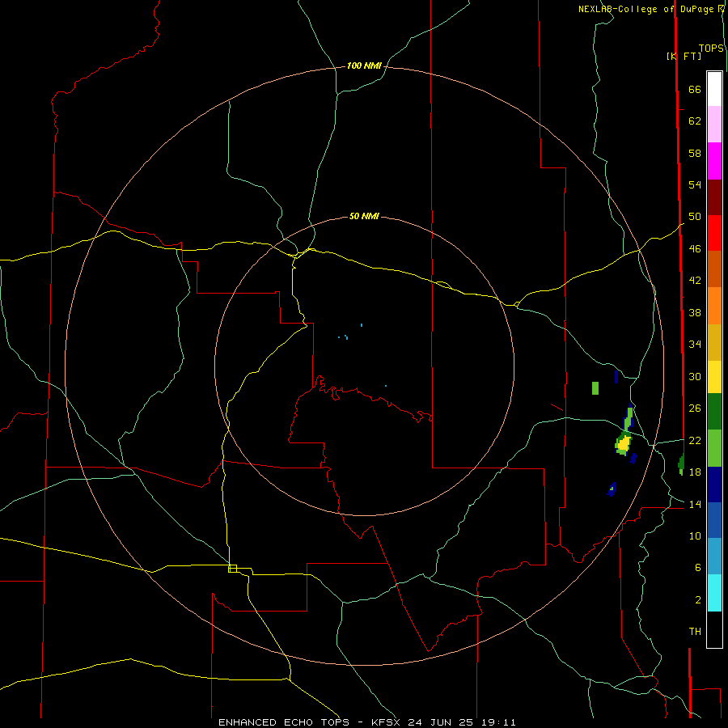
Task: Click the dark green legend swatch
Action: pyautogui.click(x=714, y=412)
